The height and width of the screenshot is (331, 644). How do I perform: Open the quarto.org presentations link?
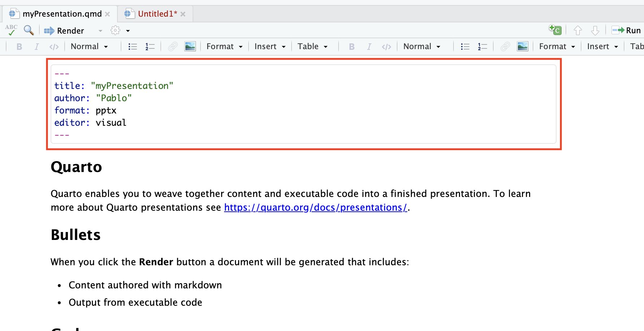click(315, 207)
